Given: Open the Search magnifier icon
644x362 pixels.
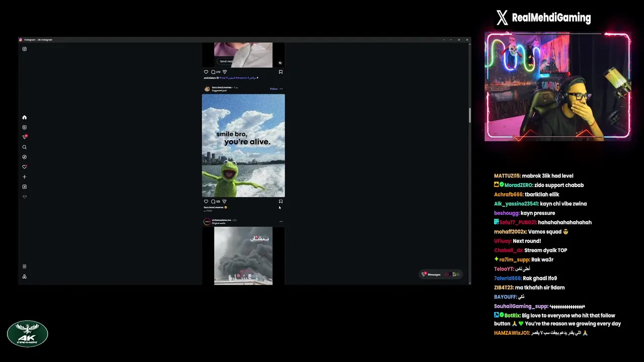Looking at the screenshot, I should tap(24, 147).
